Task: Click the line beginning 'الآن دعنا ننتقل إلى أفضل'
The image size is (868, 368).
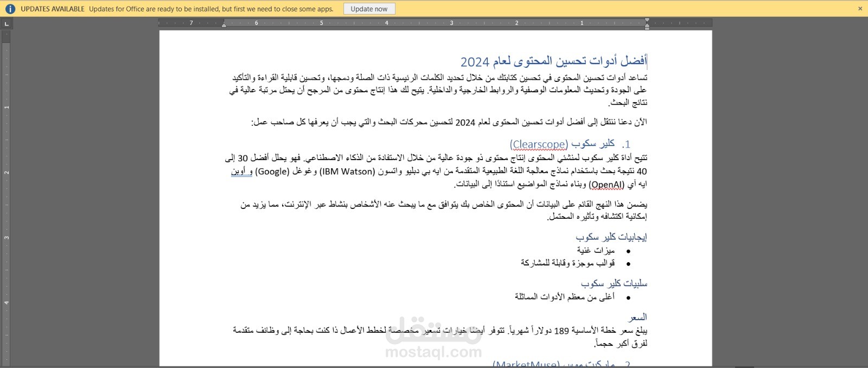Action: [x=449, y=122]
